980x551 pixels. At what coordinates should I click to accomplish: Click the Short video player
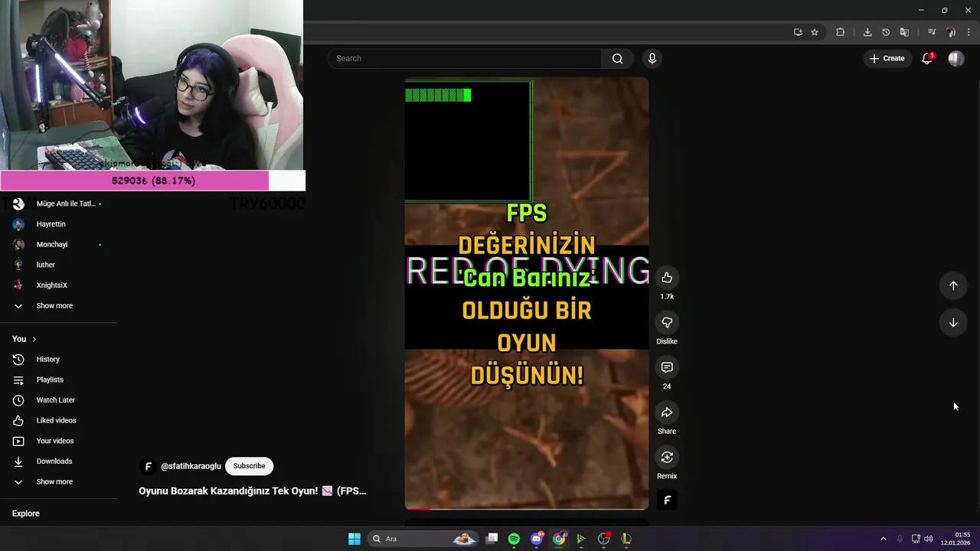point(527,294)
